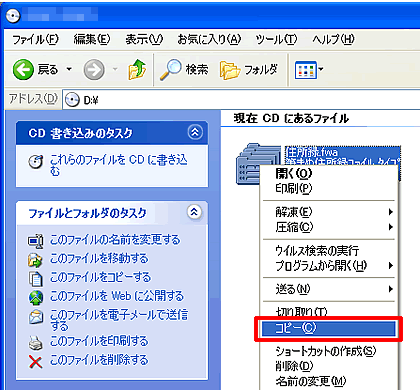Click the green Back arrow button
The height and width of the screenshot is (390, 420).
[23, 70]
